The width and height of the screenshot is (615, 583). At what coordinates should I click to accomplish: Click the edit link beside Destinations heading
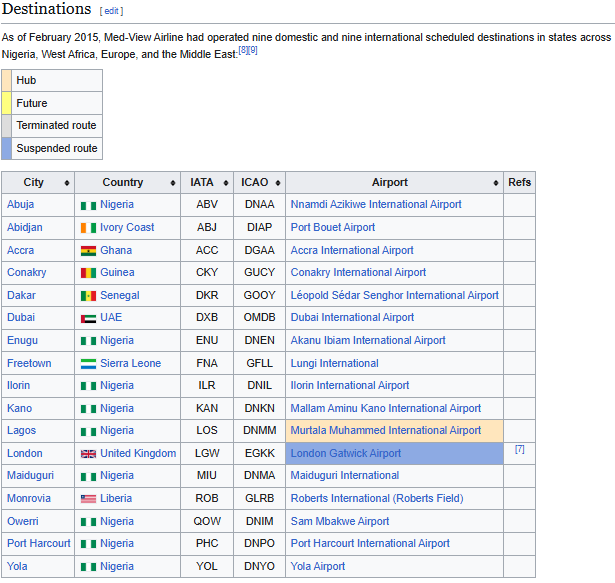point(111,11)
